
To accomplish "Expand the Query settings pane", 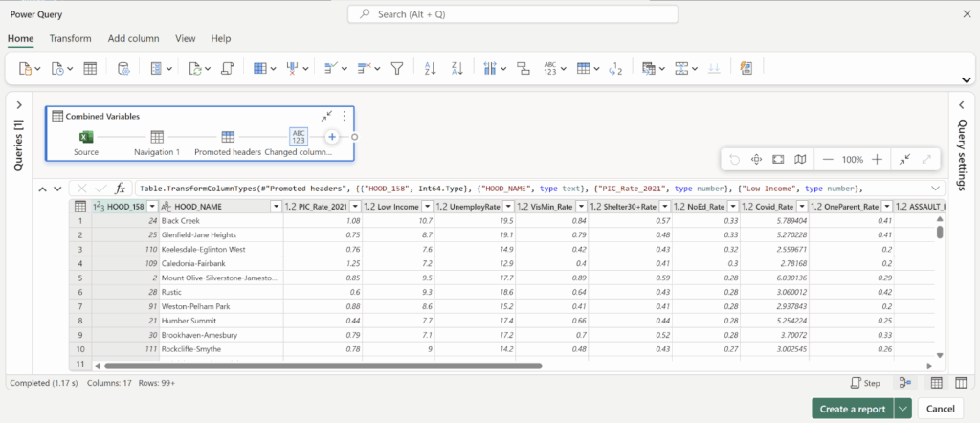I will click(x=961, y=103).
